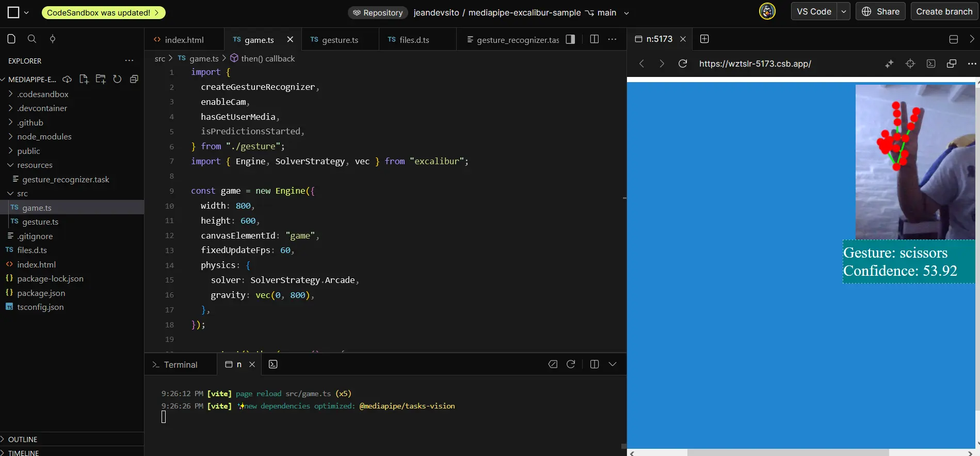980x456 pixels.
Task: Collapse all folders in Explorer
Action: (x=134, y=79)
